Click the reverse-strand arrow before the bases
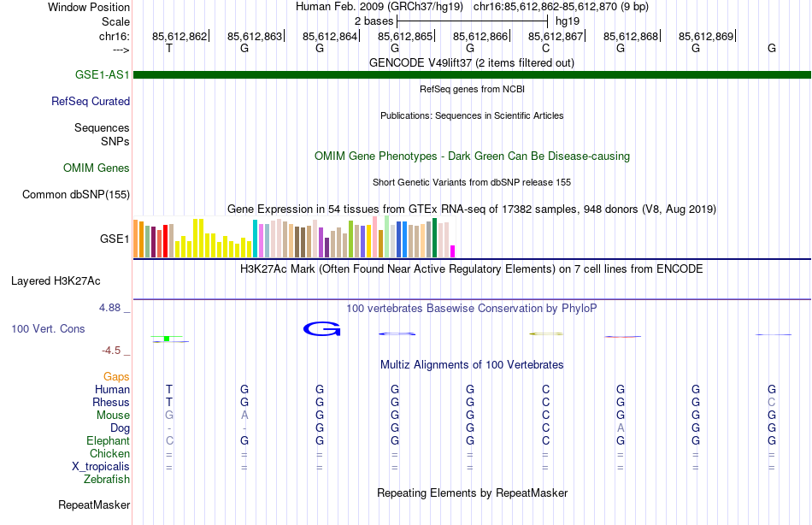Screen dimensions: 812x525 pyautogui.click(x=121, y=50)
